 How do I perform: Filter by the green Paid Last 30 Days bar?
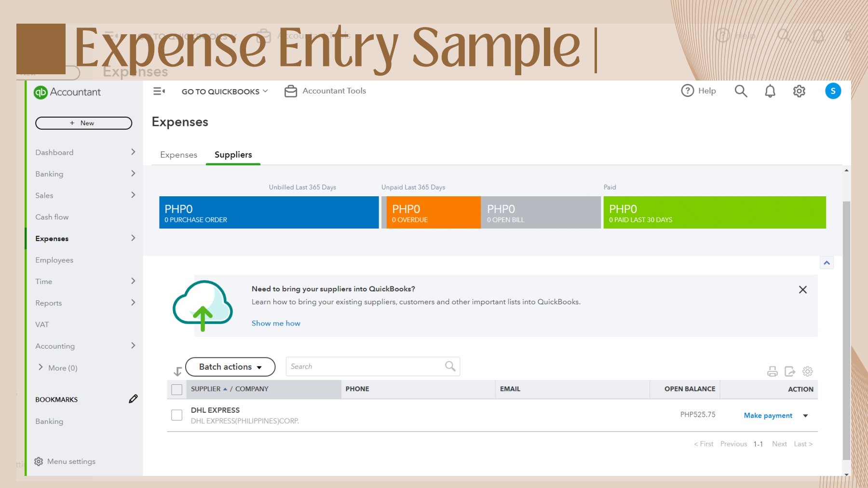coord(714,212)
